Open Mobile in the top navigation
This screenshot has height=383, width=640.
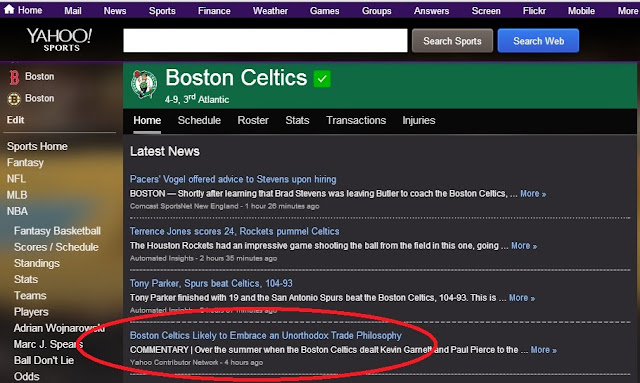[x=581, y=11]
